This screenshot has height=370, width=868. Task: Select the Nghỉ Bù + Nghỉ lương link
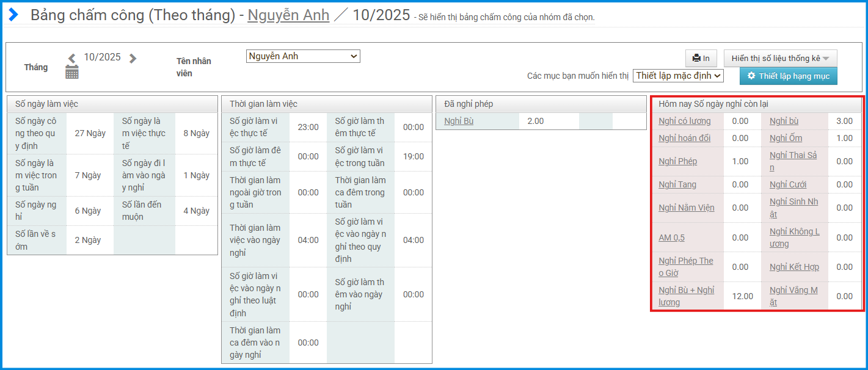686,296
